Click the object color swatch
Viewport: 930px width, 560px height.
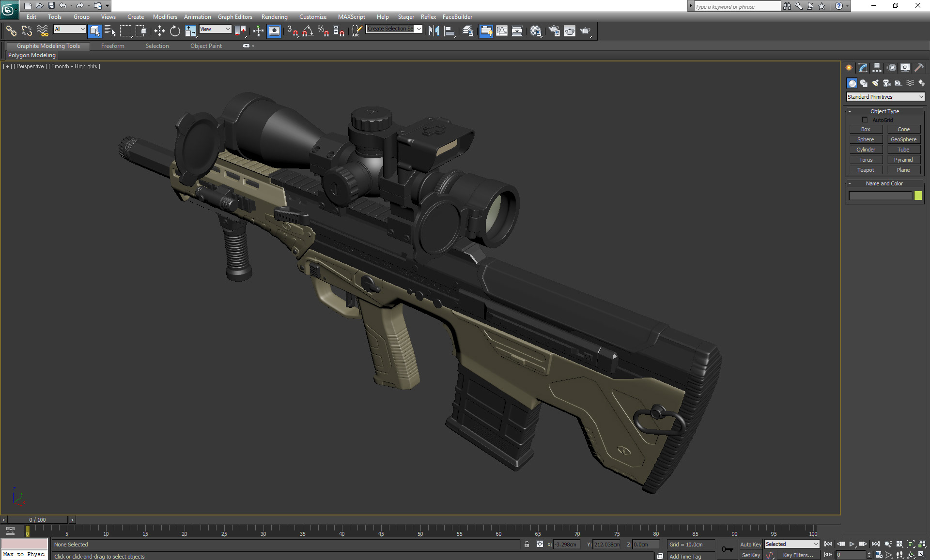point(918,196)
